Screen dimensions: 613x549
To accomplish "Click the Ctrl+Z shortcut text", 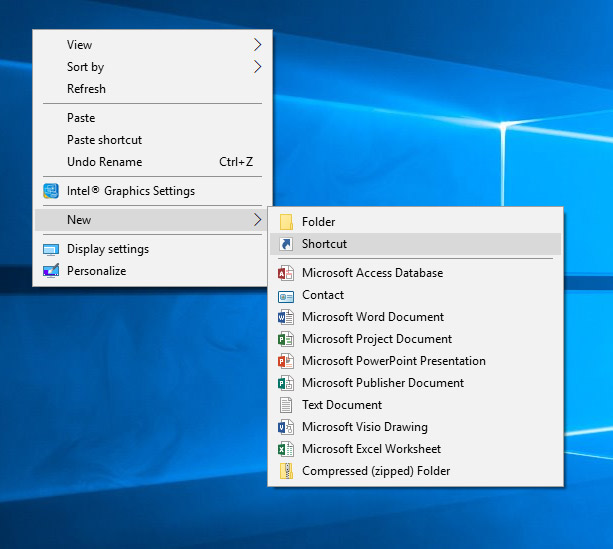I will click(236, 161).
